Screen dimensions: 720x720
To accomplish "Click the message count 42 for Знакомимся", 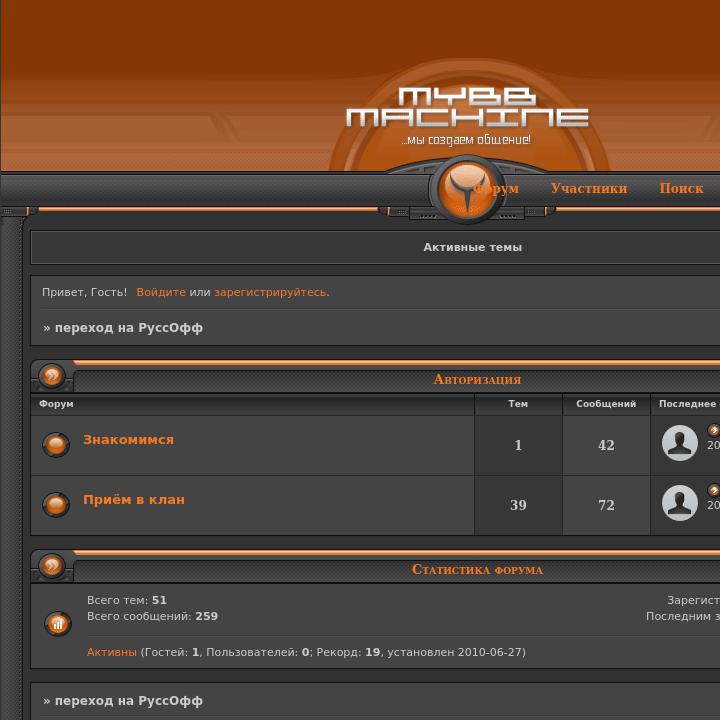I will (606, 445).
